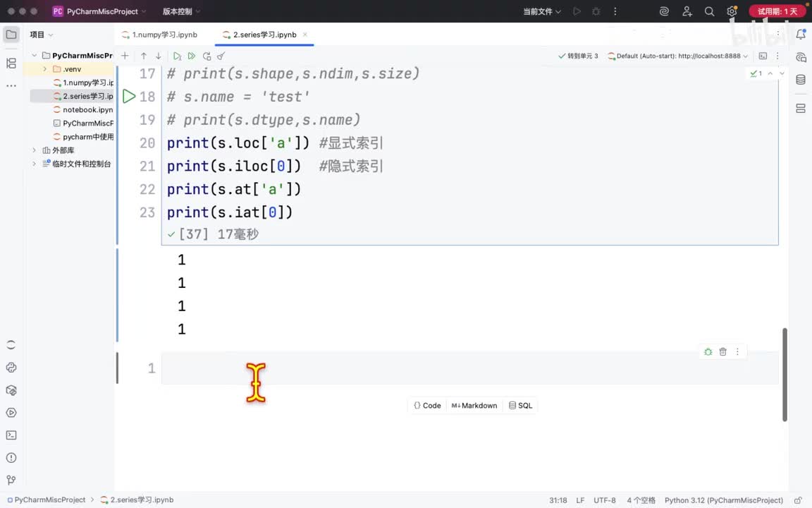Viewport: 812px width, 508px height.
Task: Open the 版本控制 dropdown
Action: [181, 11]
